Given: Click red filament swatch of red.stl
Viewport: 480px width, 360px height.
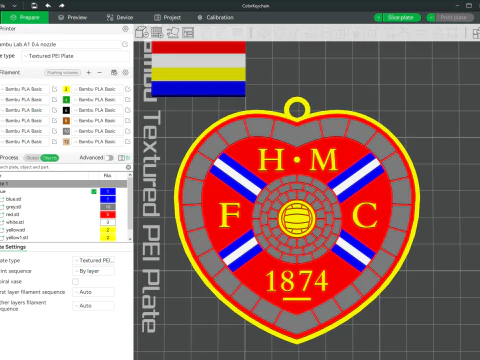Looking at the screenshot, I should coord(108,214).
